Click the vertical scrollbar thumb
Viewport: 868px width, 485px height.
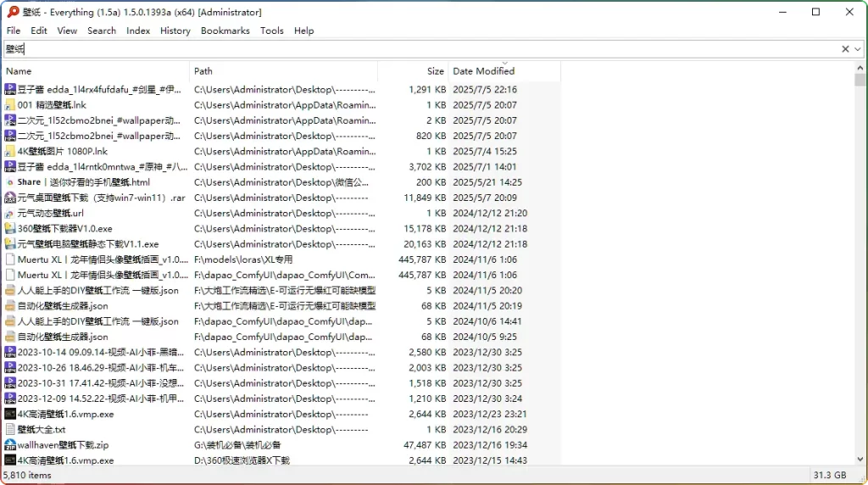point(860,80)
